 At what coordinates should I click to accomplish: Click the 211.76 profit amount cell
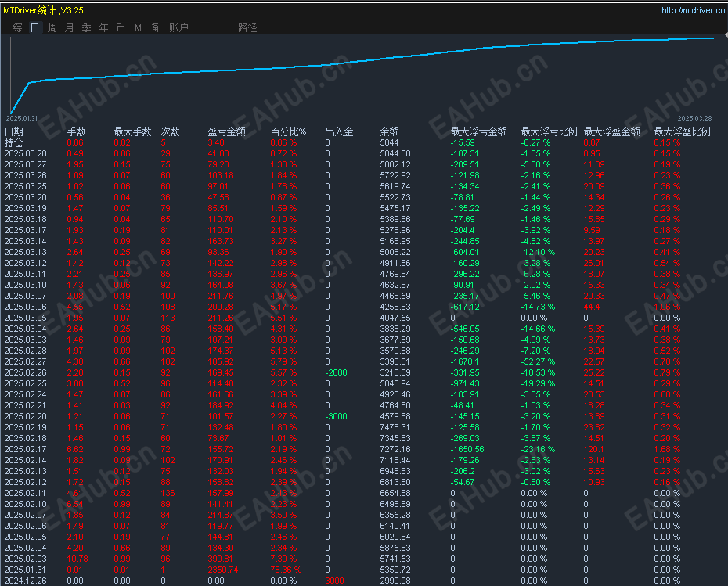[221, 296]
